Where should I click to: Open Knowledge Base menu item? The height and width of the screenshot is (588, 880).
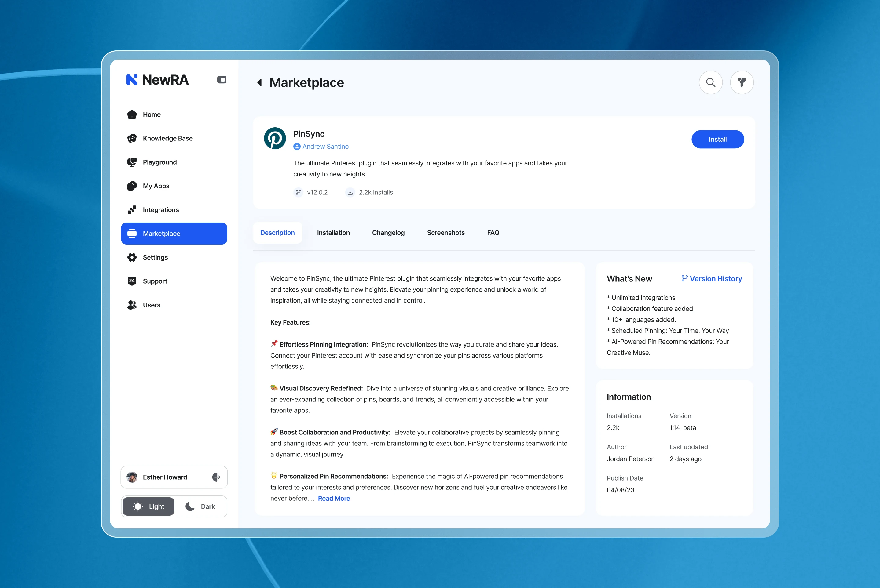[174, 138]
